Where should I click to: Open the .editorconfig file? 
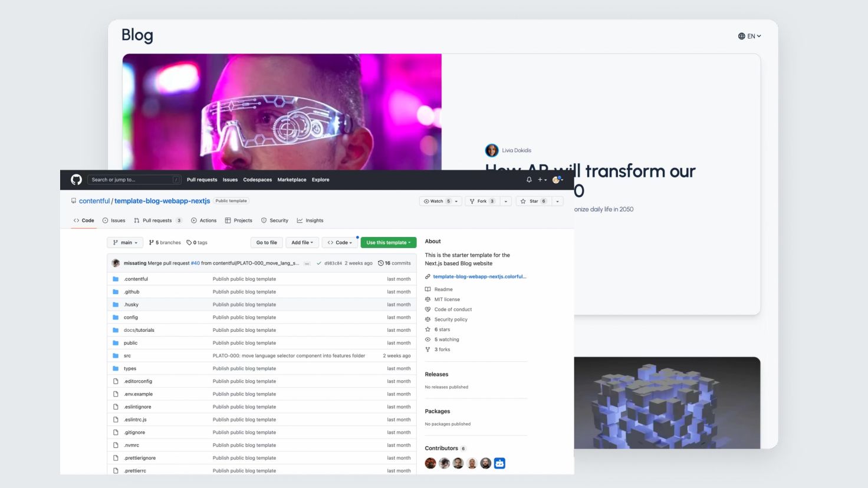click(x=138, y=381)
